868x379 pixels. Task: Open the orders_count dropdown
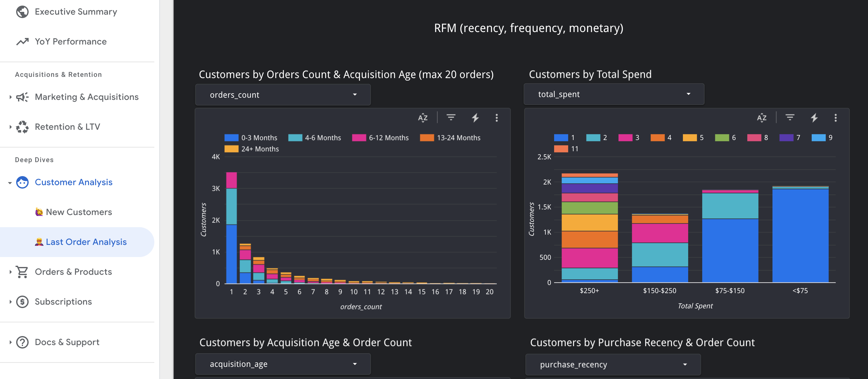(283, 95)
